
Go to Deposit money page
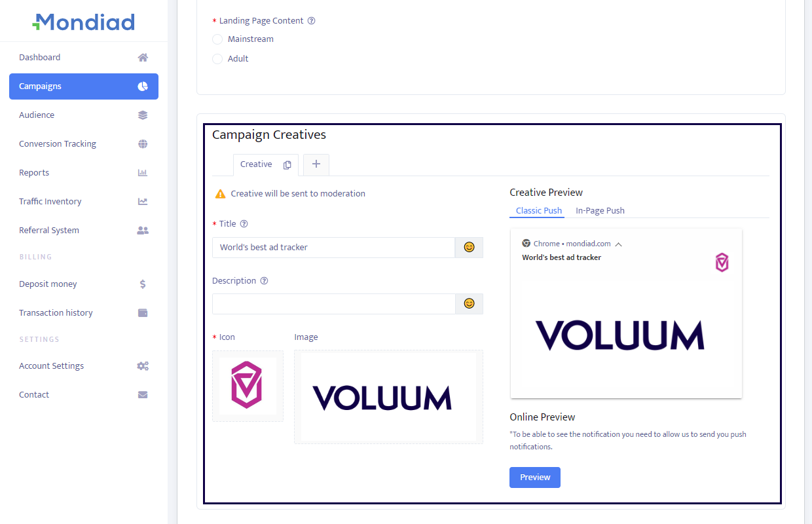tap(48, 284)
